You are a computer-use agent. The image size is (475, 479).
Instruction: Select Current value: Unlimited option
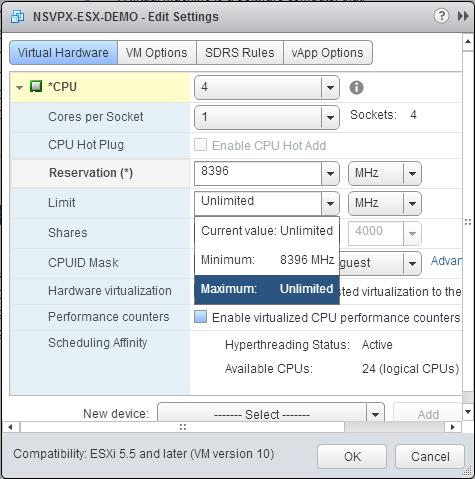click(267, 231)
